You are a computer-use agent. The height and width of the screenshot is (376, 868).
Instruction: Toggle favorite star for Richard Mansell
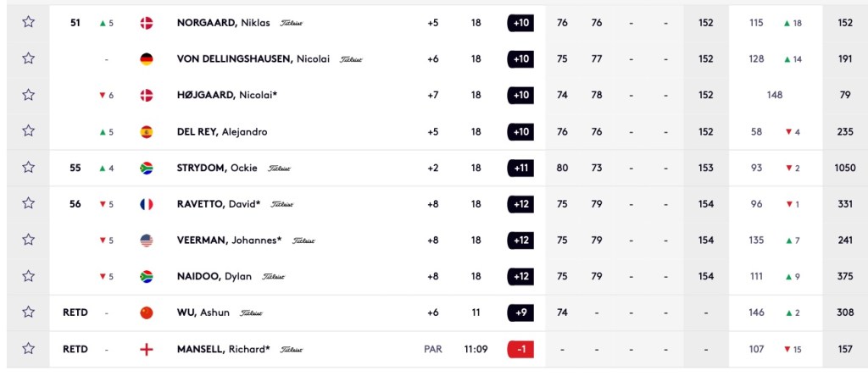[x=29, y=348]
